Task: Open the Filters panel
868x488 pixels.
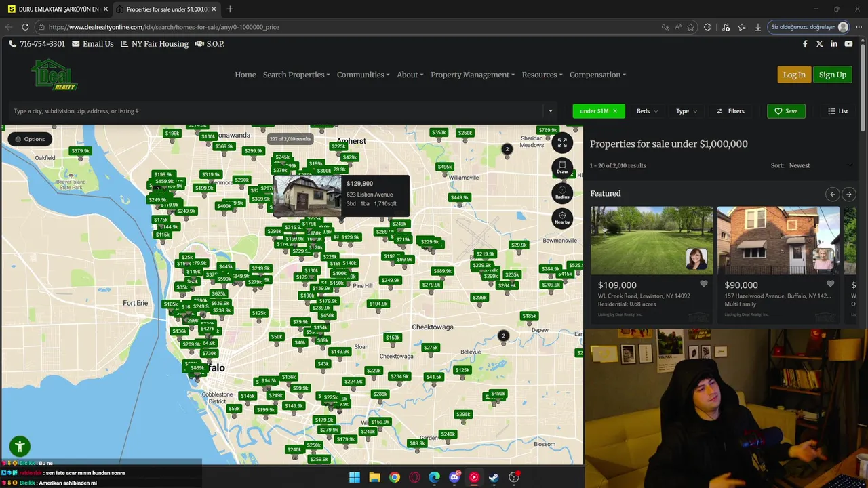Action: pyautogui.click(x=730, y=111)
